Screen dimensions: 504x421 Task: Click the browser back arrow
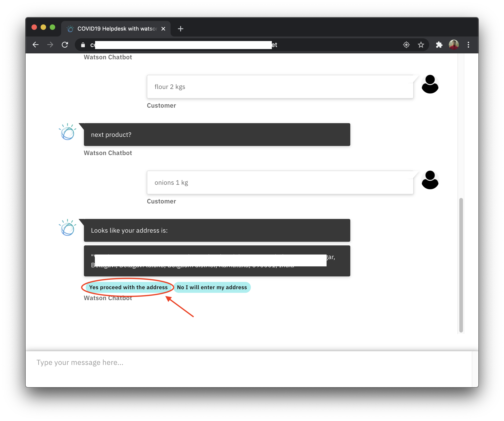pos(36,45)
